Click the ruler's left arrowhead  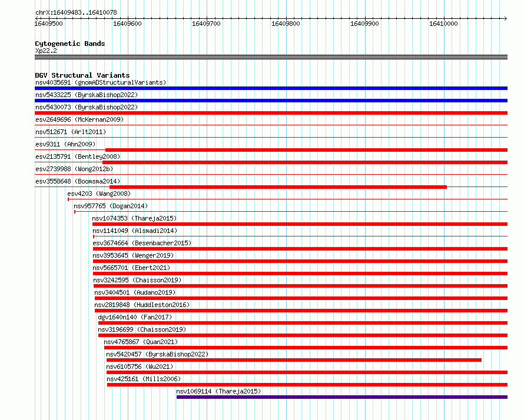pos(37,18)
